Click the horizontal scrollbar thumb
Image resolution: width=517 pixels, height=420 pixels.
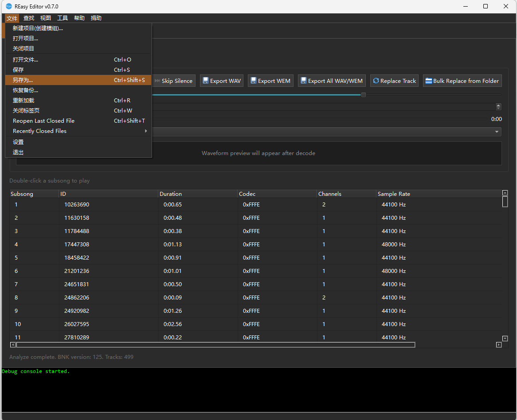[215, 345]
